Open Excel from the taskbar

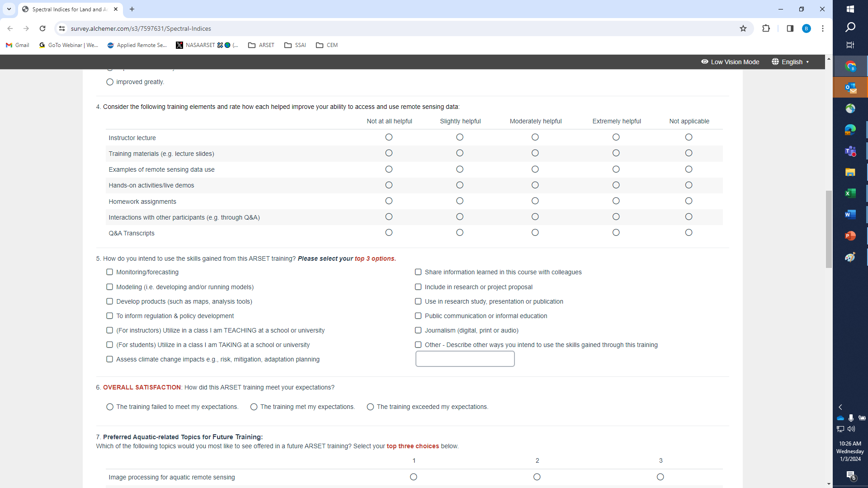[x=850, y=193]
